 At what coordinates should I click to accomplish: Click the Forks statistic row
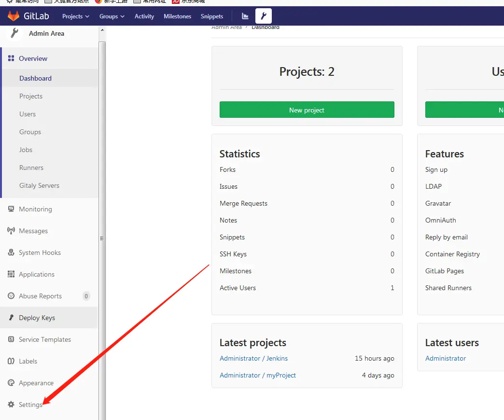pos(307,169)
